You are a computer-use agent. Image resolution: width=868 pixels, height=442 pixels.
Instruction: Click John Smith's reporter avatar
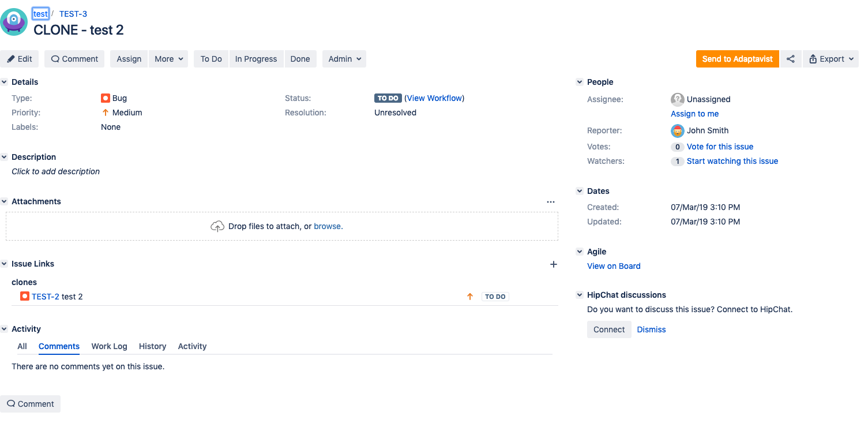[678, 130]
